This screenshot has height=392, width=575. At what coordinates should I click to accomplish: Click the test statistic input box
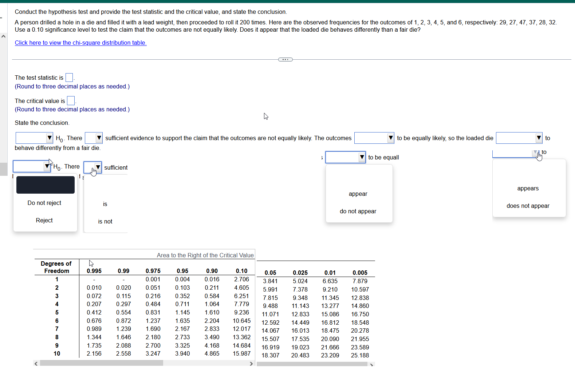(69, 78)
